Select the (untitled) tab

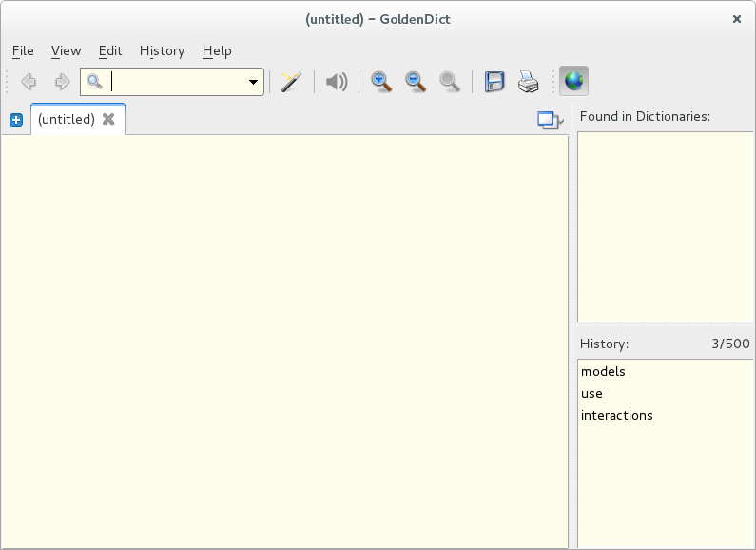78,119
